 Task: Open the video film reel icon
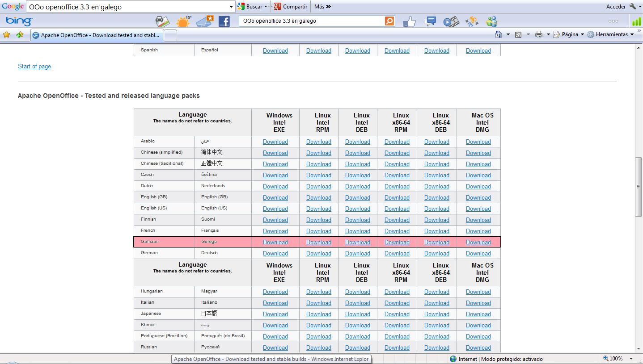[x=451, y=21]
